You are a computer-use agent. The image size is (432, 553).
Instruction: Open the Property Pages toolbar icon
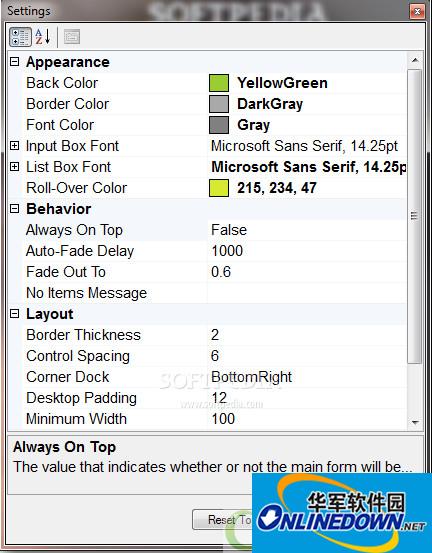72,37
